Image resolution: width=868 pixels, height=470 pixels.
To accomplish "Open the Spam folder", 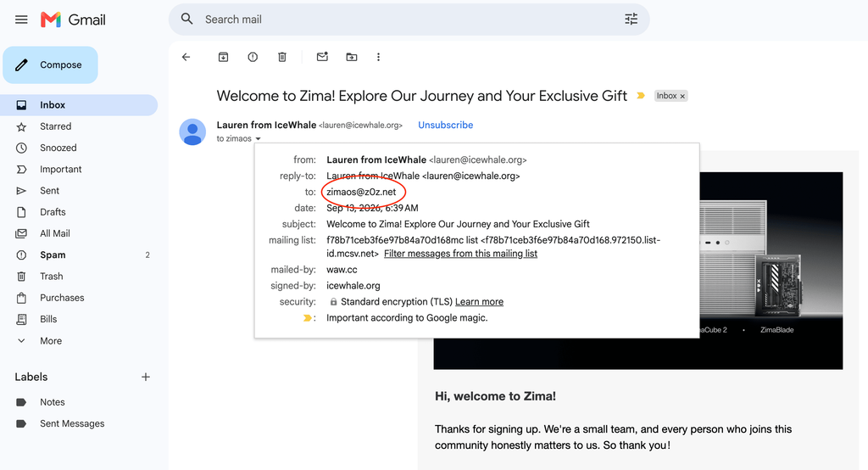I will pyautogui.click(x=79, y=255).
